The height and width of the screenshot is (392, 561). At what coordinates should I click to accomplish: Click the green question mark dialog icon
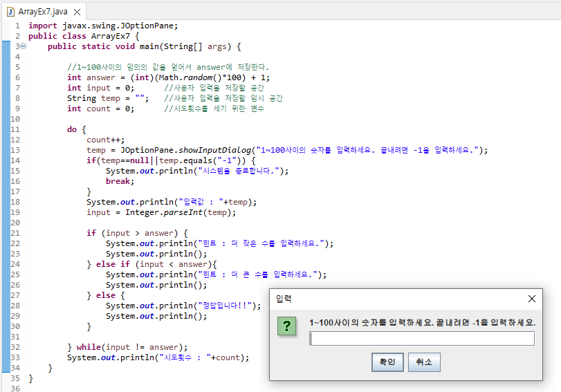[x=286, y=326]
